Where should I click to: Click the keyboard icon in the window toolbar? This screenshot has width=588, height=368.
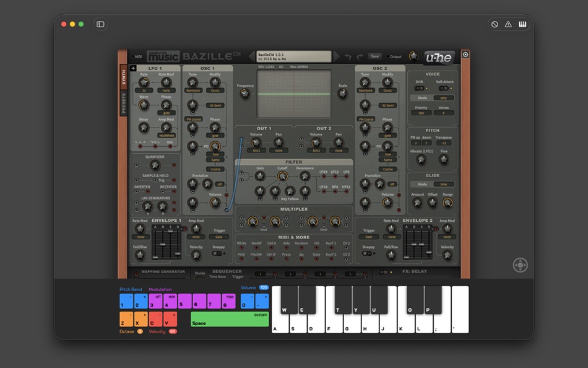522,24
